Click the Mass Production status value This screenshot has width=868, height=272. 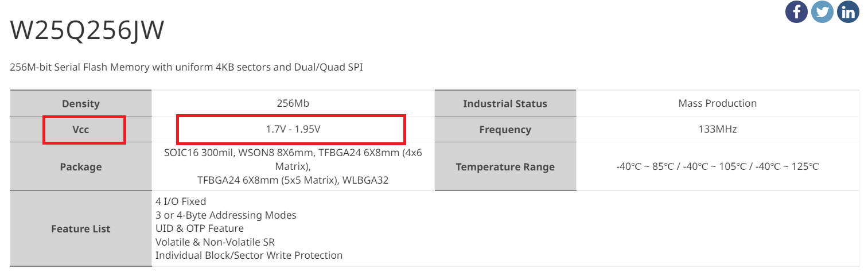pos(717,103)
